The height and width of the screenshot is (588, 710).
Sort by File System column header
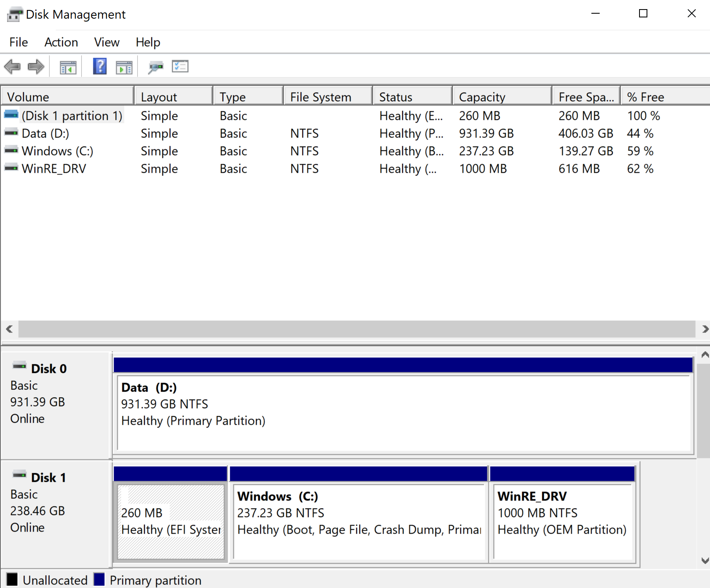click(328, 97)
